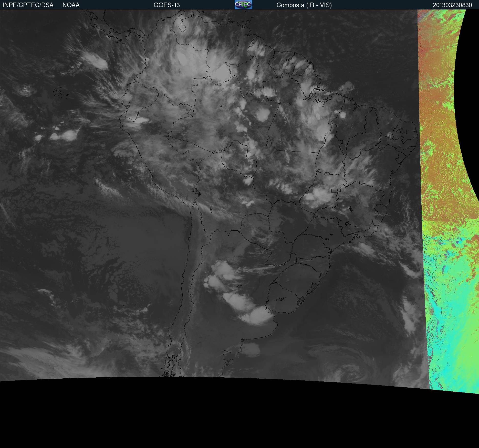Select the INPE/CPTEC/DSA header label
479x448 pixels.
click(x=28, y=5)
